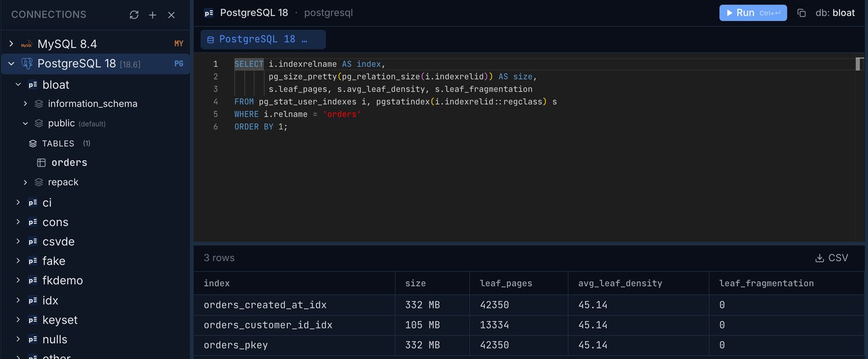Image resolution: width=868 pixels, height=359 pixels.
Task: Collapse the PostgreSQL 18 connection
Action: (x=11, y=64)
